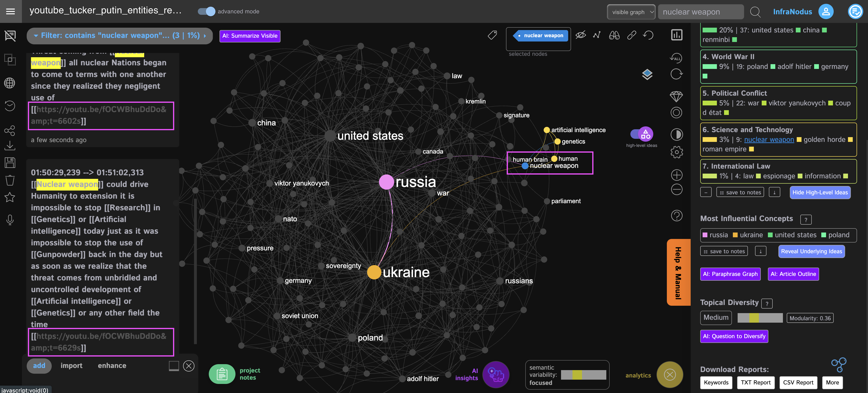The height and width of the screenshot is (393, 868).
Task: Open the bar chart analytics icon
Action: point(677,35)
